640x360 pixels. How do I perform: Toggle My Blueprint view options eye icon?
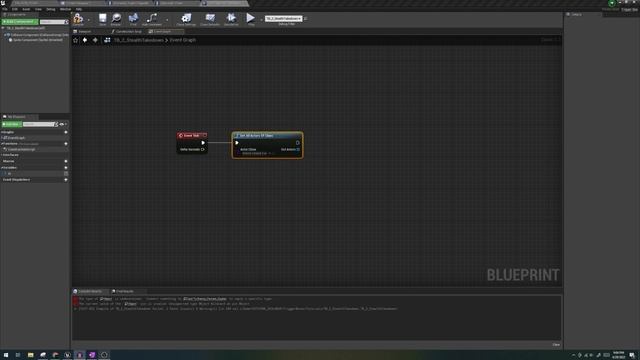click(x=63, y=124)
